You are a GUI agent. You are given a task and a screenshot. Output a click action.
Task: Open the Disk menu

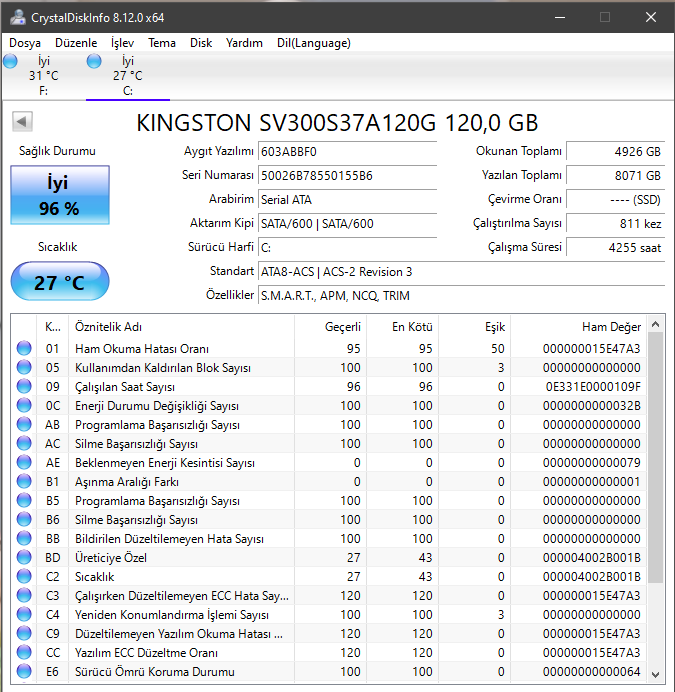[201, 43]
